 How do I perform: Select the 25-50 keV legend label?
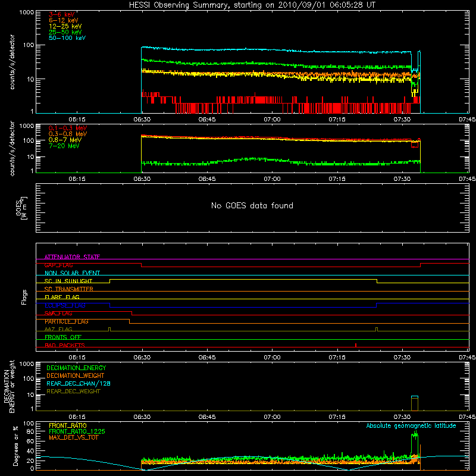(65, 32)
